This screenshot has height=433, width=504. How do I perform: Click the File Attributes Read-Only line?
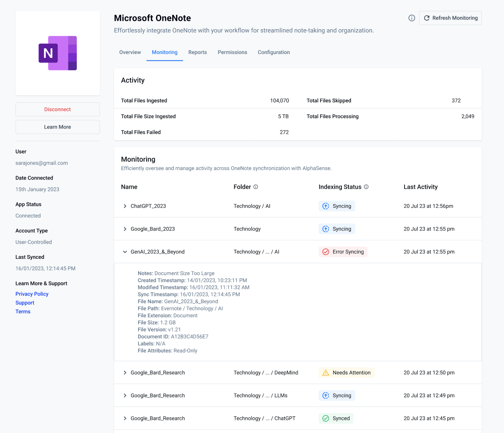(167, 351)
